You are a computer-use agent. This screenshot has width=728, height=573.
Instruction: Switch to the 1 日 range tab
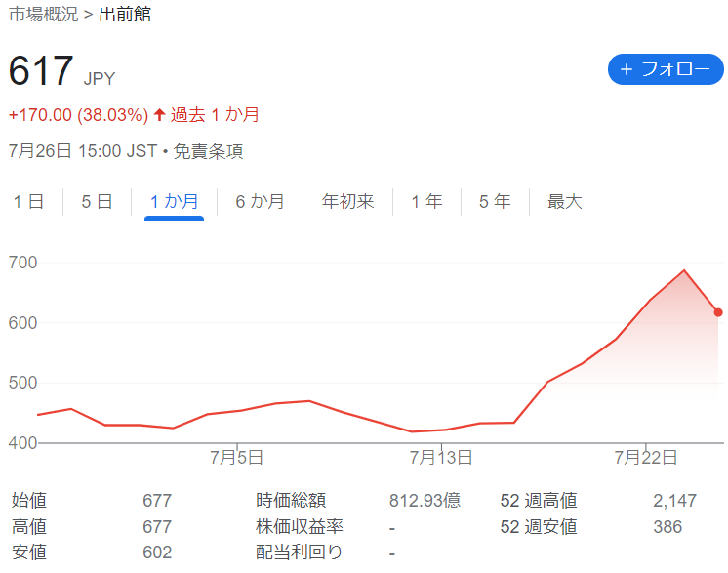point(28,201)
